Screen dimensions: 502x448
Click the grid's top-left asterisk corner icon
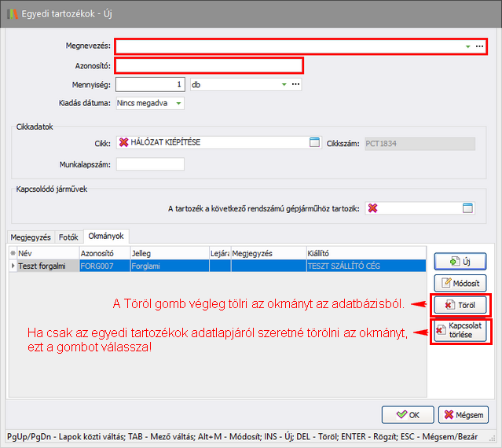tap(12, 254)
